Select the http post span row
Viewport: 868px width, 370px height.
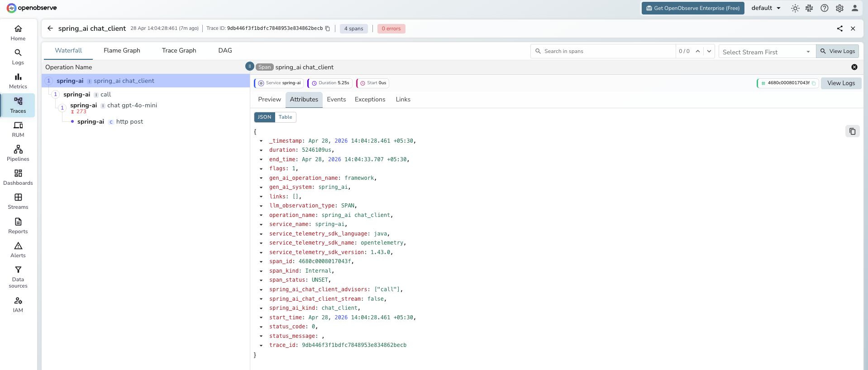(146, 121)
